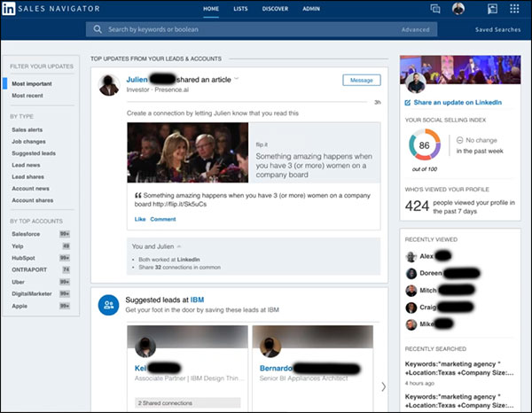The image size is (532, 413).
Task: Open the Discover tab
Action: (275, 9)
